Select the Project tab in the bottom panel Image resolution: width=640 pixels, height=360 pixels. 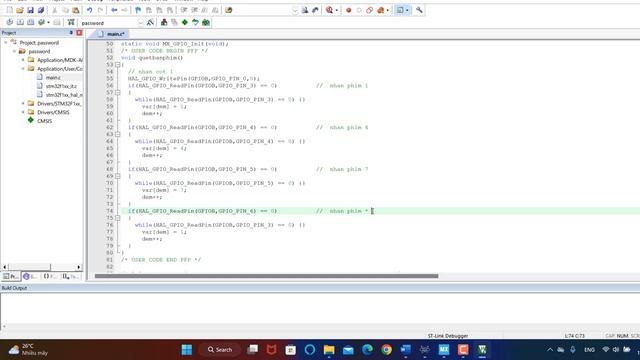tap(11, 276)
